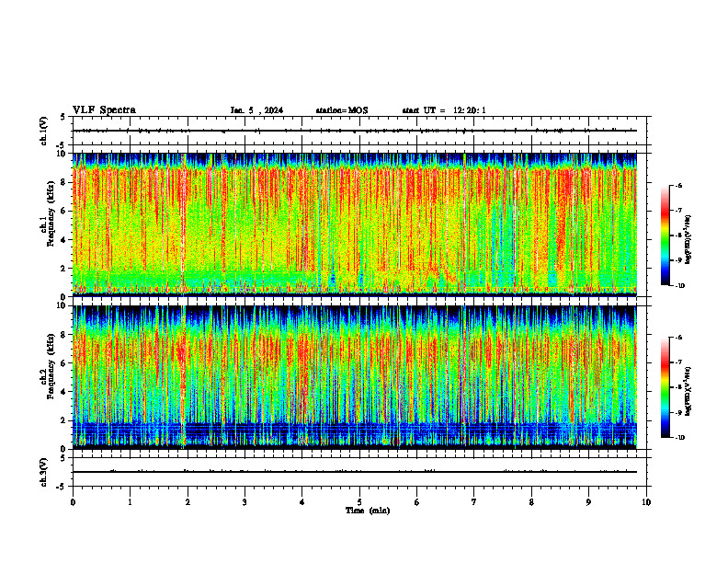The image size is (728, 563).
Task: Click the "Time (min)" axis label
Action: tap(368, 511)
